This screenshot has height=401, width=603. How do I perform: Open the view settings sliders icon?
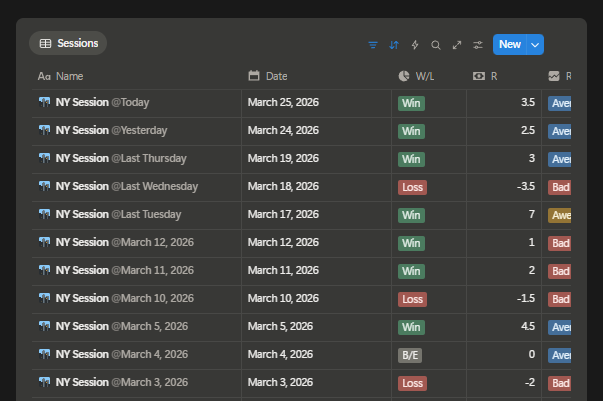[478, 45]
